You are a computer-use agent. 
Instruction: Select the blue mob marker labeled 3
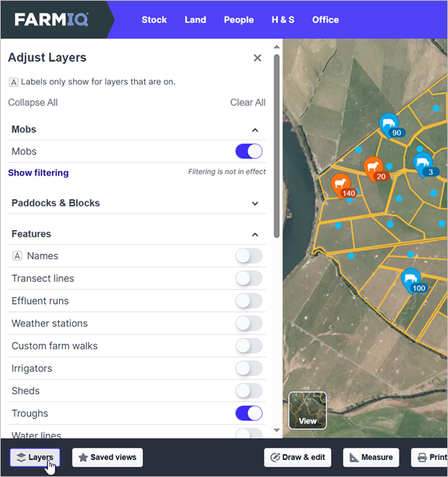point(422,163)
